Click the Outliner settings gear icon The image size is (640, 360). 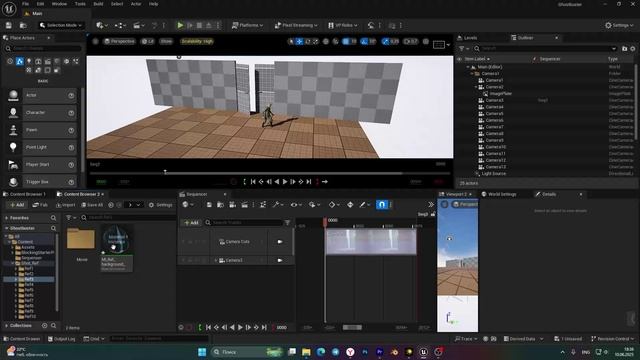point(633,49)
